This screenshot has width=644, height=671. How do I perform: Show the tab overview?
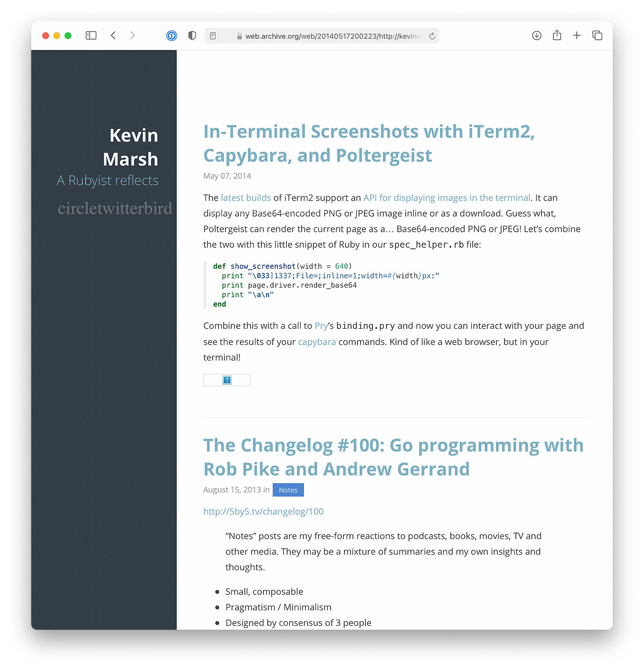pyautogui.click(x=597, y=35)
